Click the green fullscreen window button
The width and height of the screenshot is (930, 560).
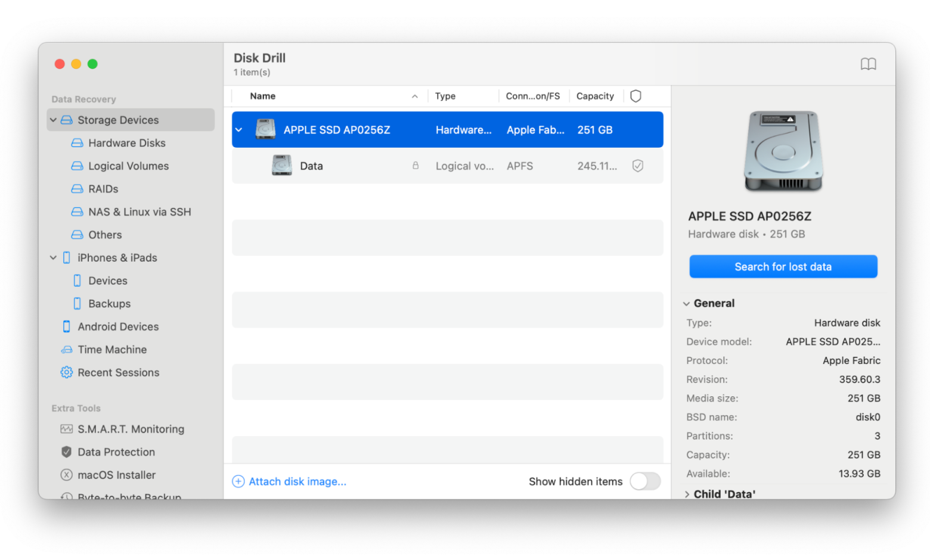point(92,64)
